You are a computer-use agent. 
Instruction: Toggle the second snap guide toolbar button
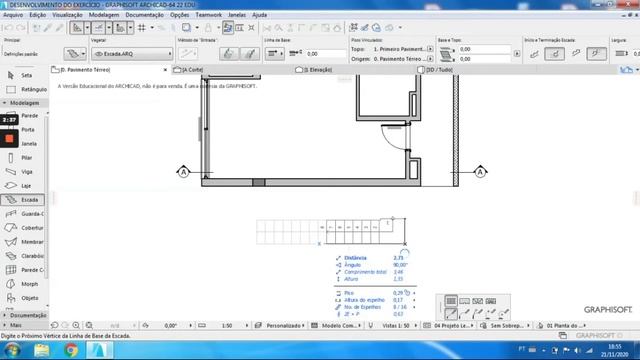(x=98, y=28)
